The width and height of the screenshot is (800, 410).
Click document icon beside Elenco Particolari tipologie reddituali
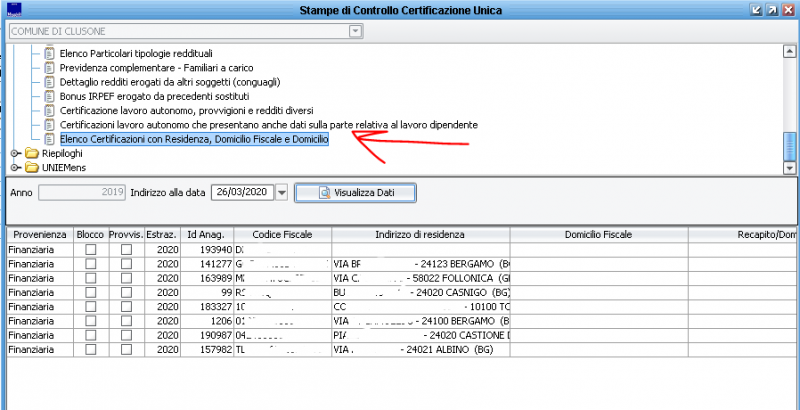click(50, 53)
